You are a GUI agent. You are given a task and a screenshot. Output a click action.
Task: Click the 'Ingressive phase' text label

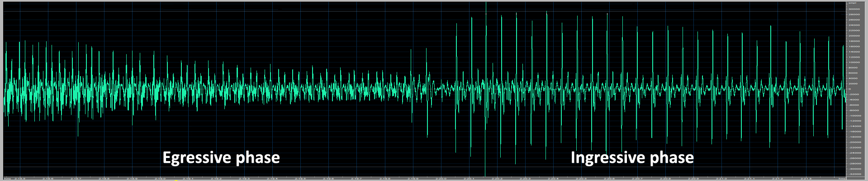point(632,157)
